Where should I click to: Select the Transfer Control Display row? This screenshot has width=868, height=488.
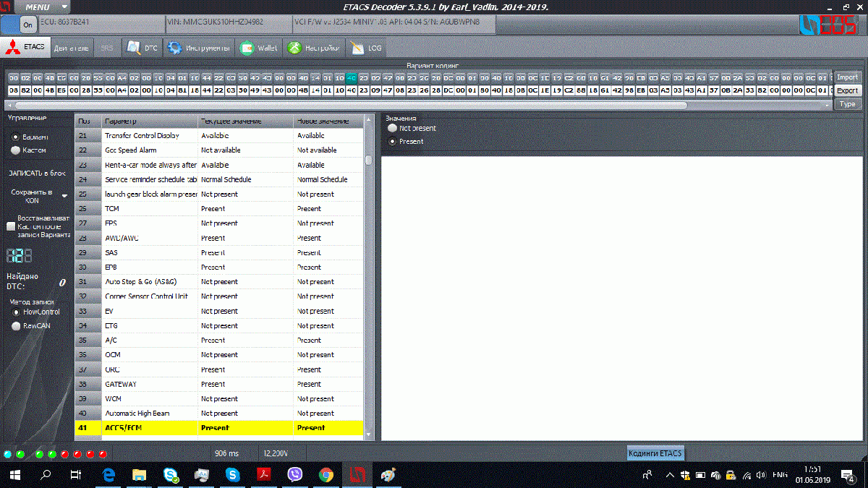click(x=219, y=135)
